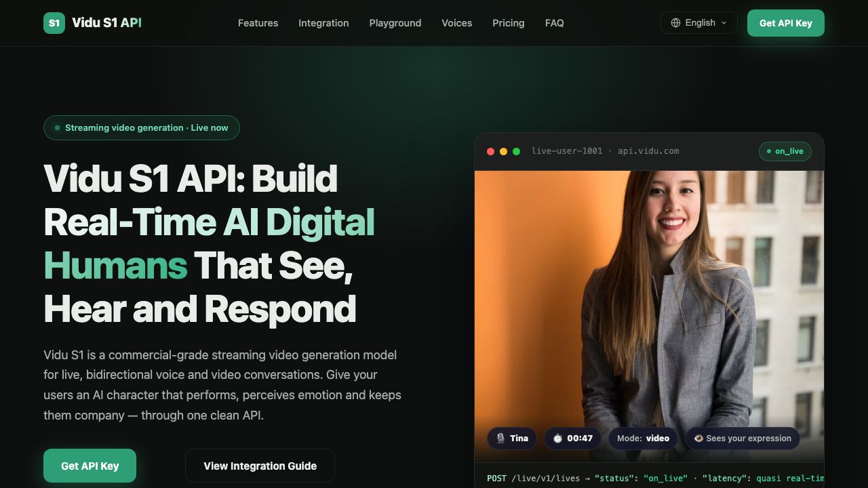This screenshot has height=488, width=868.
Task: Click the green window dot
Action: point(516,151)
